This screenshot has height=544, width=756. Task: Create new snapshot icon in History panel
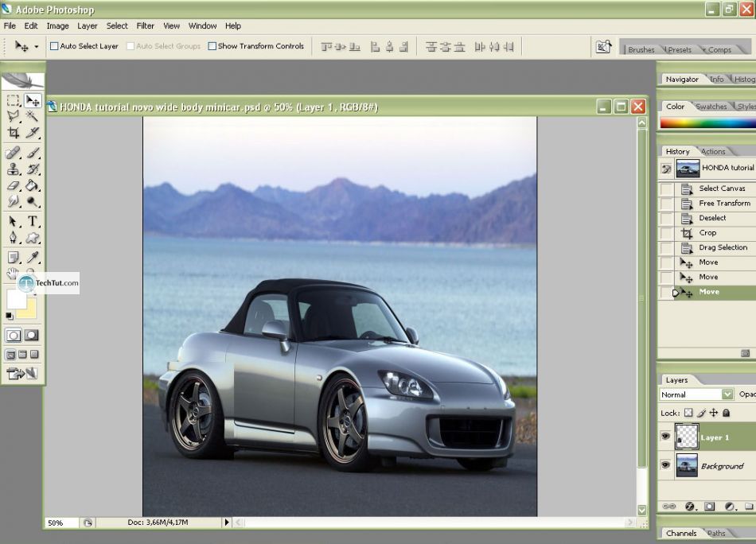(746, 353)
